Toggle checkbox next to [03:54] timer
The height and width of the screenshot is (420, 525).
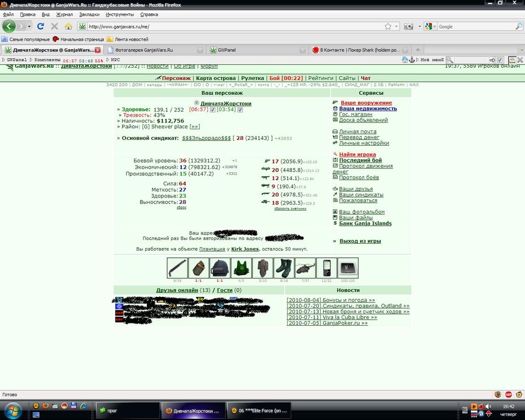click(240, 110)
